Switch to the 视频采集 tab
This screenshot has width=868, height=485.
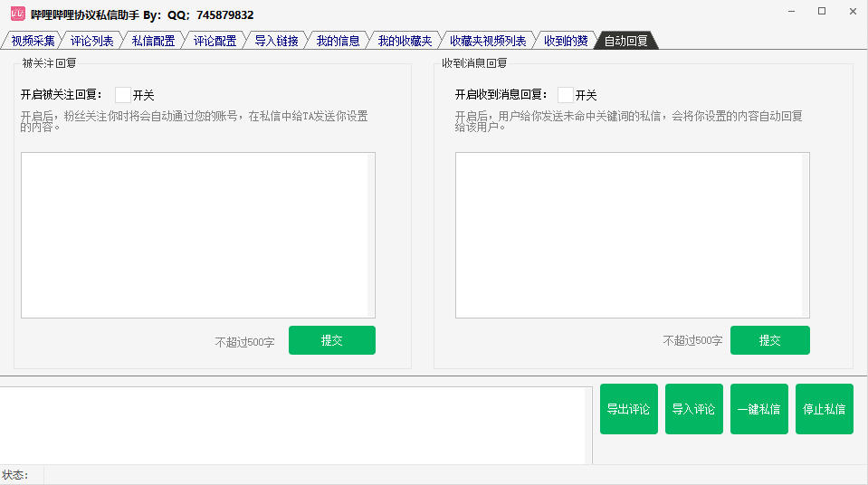click(33, 41)
